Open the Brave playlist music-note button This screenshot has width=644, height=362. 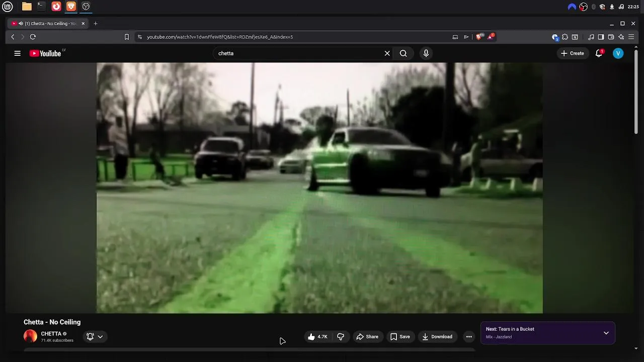[x=591, y=37]
